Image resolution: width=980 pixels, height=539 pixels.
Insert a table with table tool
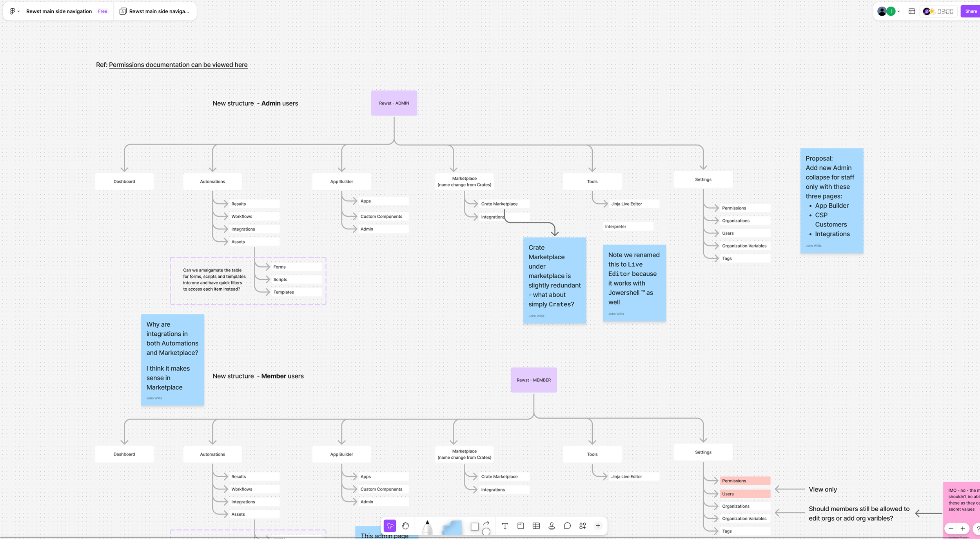tap(536, 526)
